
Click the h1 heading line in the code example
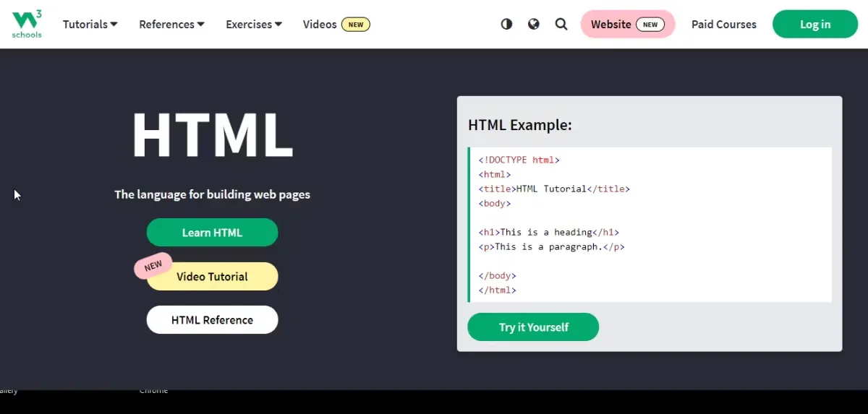[x=548, y=232]
